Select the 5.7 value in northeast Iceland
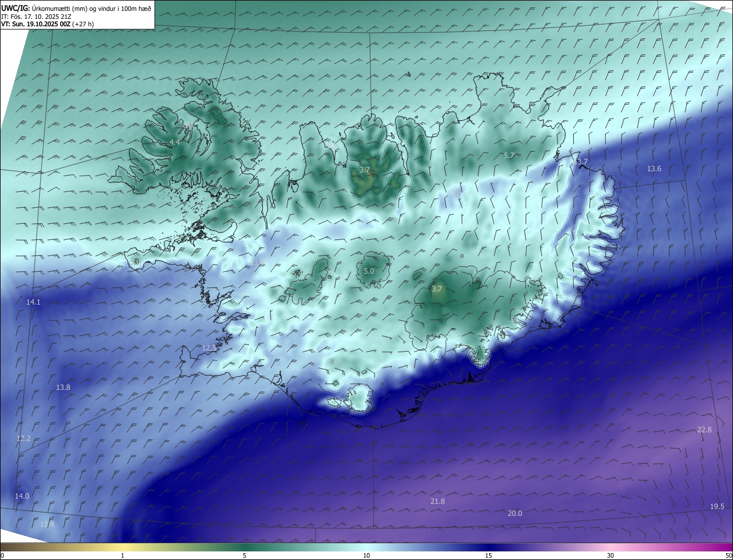 tap(509, 156)
